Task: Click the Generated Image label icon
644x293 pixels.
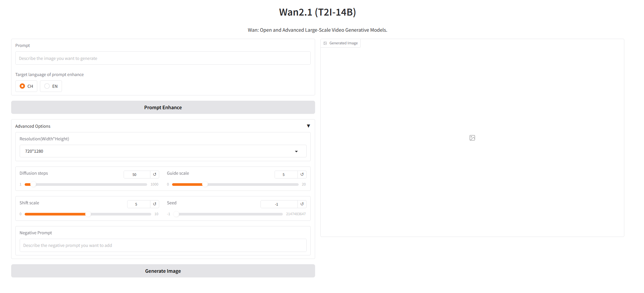Action: pyautogui.click(x=325, y=43)
